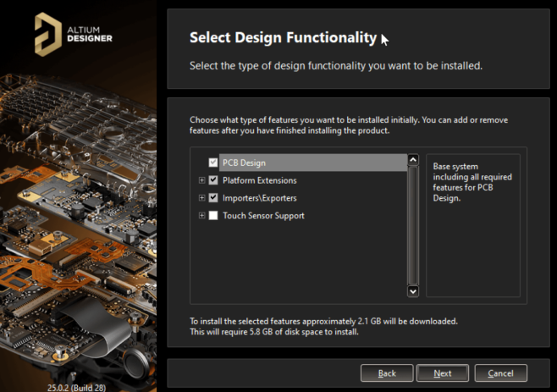Expand the Platform Extensions tree node
This screenshot has width=557, height=392.
(x=201, y=180)
